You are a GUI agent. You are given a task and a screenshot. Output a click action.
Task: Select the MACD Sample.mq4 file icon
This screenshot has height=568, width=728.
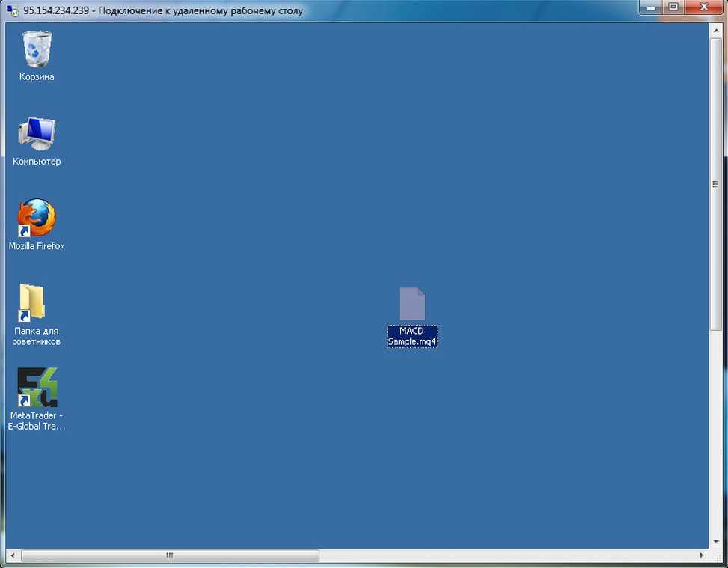[412, 304]
